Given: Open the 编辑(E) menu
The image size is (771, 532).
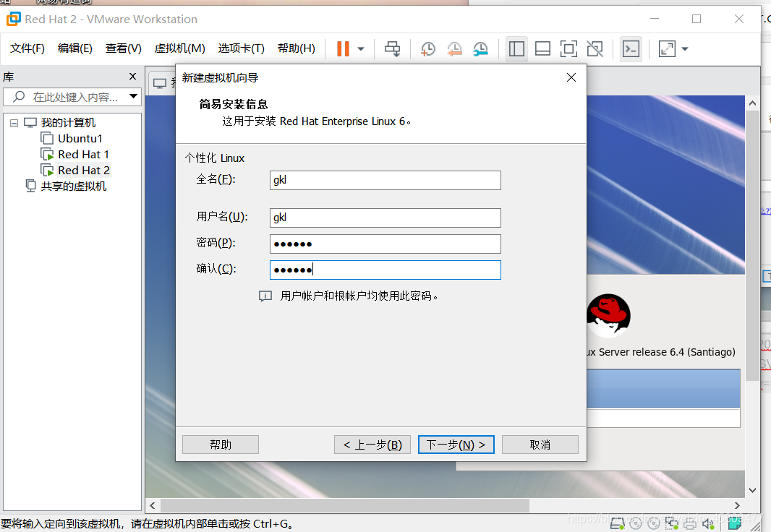Looking at the screenshot, I should pos(74,48).
